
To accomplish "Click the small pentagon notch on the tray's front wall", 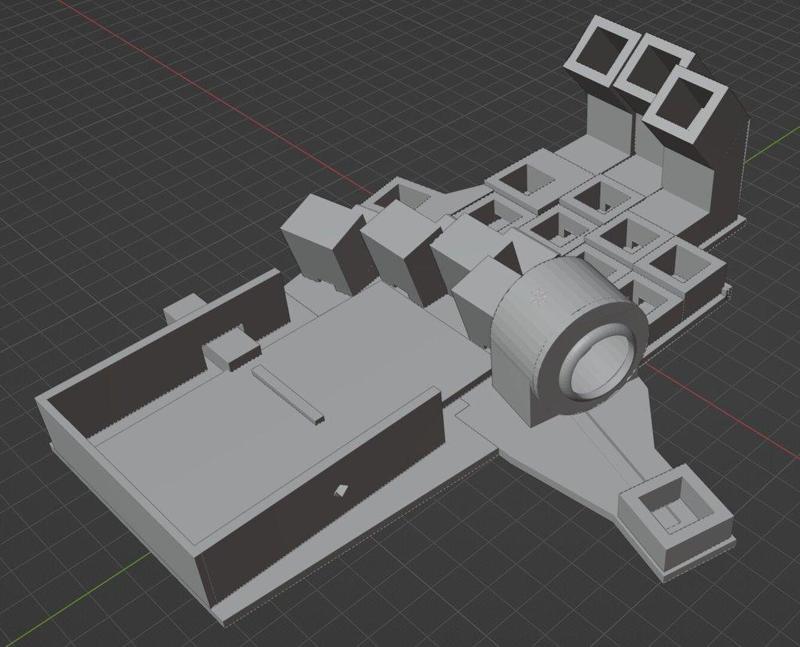I will 341,491.
